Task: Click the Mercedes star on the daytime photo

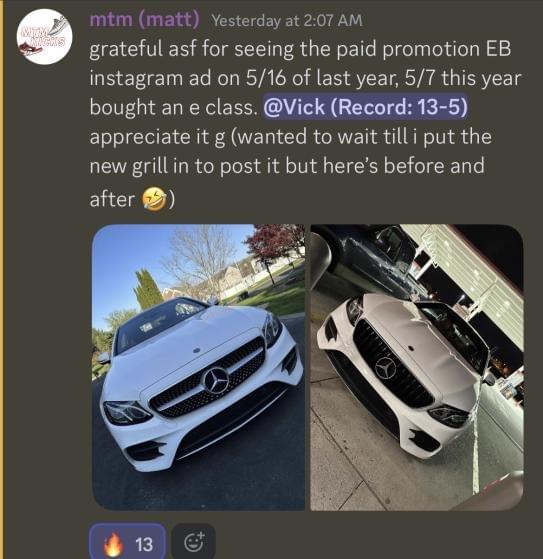Action: click(x=216, y=381)
